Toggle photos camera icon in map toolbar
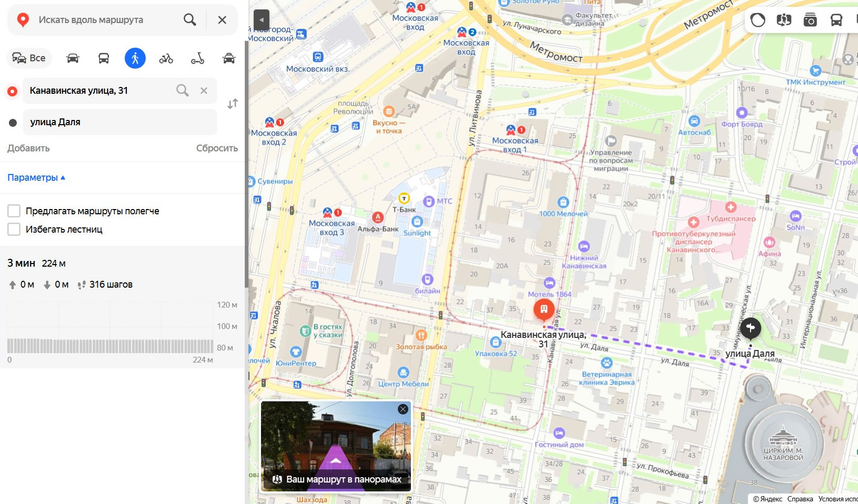 pos(810,20)
